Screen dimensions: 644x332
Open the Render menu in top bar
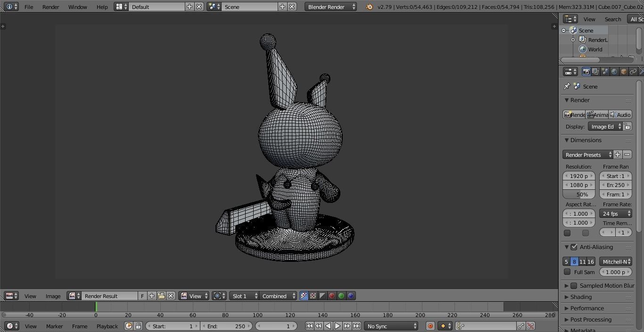[50, 7]
